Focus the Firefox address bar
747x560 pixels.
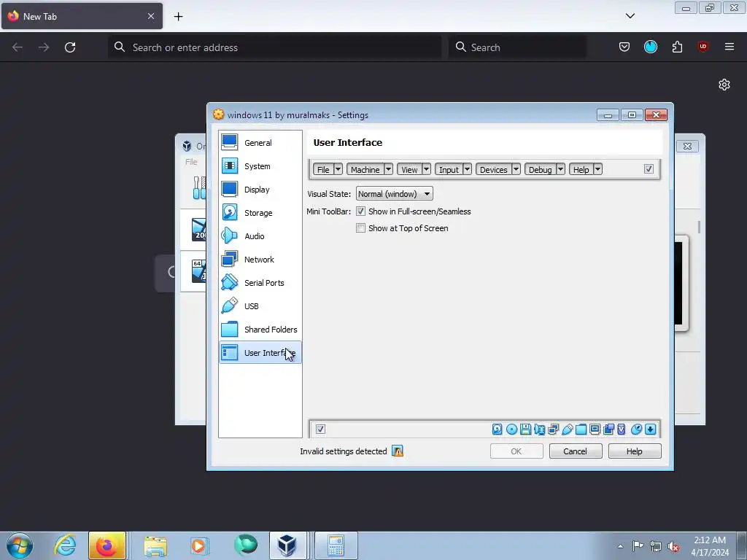pyautogui.click(x=274, y=47)
